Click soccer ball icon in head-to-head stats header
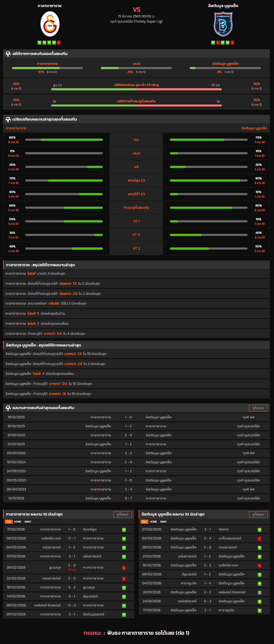 8,54
